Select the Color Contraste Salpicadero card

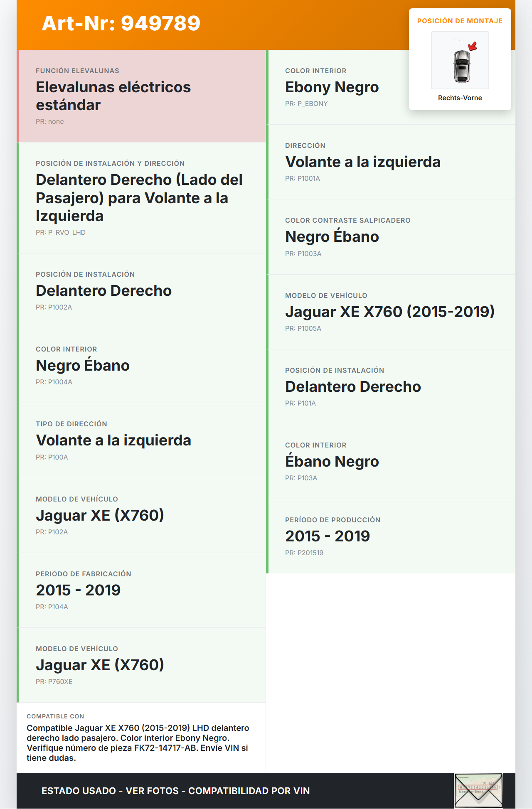tap(391, 237)
